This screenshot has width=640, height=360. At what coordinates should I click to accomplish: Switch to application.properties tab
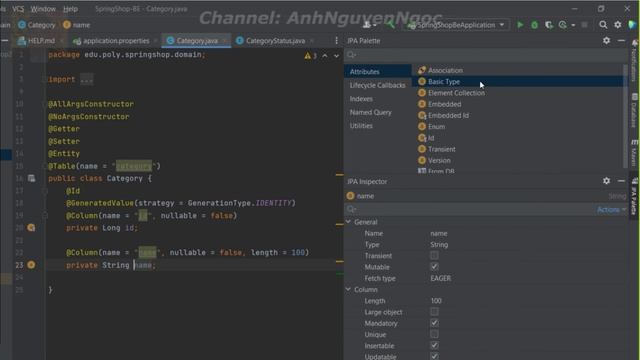(x=116, y=40)
